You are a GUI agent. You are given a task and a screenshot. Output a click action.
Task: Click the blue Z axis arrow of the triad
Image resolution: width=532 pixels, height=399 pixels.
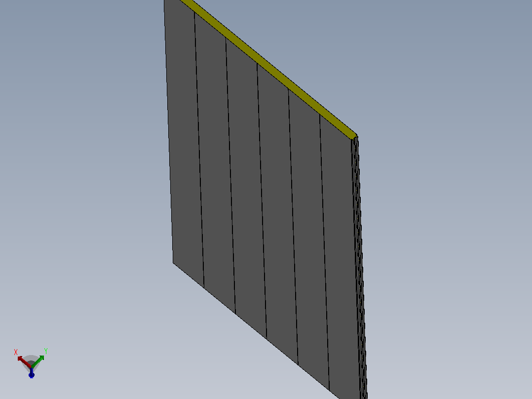(x=32, y=373)
